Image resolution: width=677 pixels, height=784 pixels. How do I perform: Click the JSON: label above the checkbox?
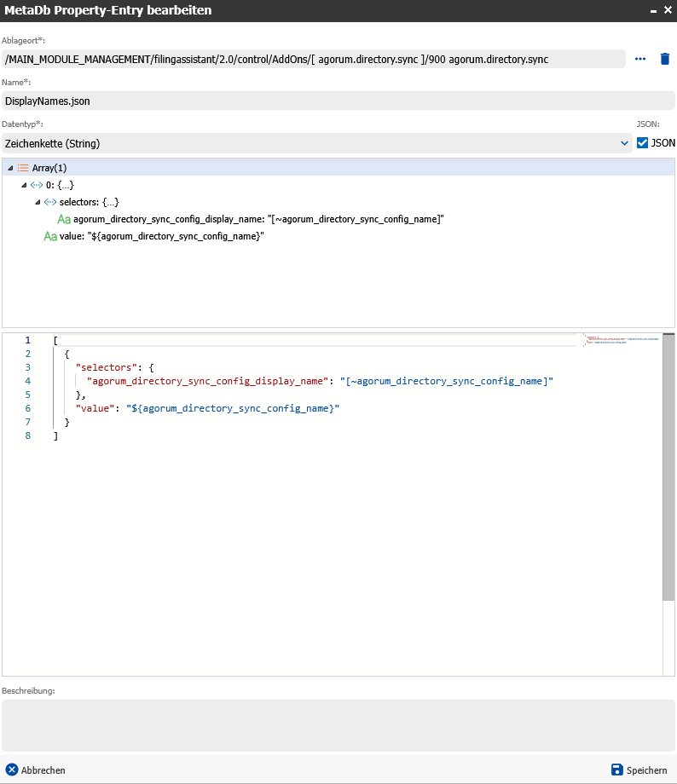coord(648,124)
